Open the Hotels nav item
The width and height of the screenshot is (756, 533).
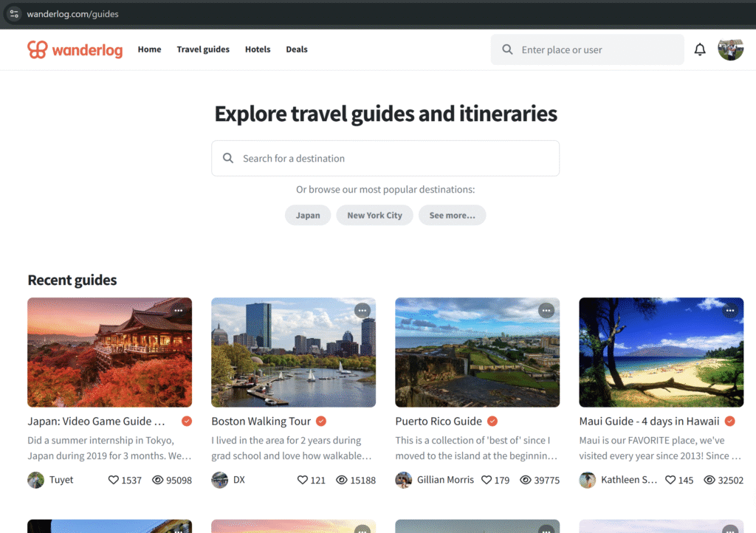[258, 49]
